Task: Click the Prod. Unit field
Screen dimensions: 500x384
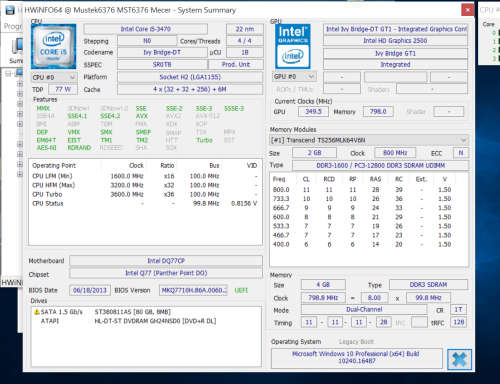Action: 236,64
